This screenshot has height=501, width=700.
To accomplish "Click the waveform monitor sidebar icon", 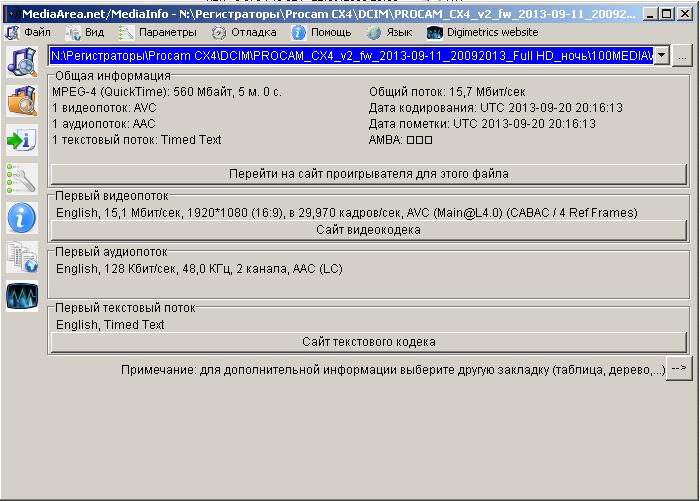I will [x=21, y=296].
